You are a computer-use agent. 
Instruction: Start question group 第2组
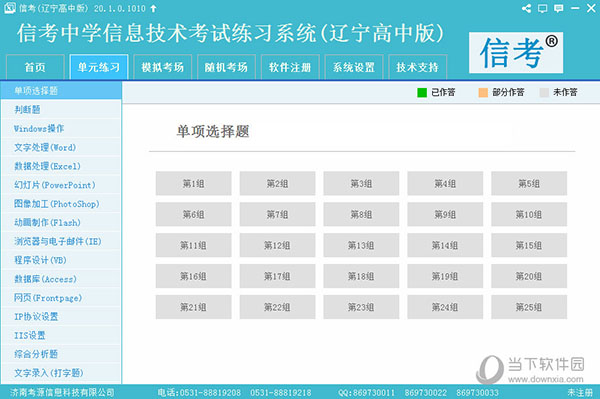277,184
